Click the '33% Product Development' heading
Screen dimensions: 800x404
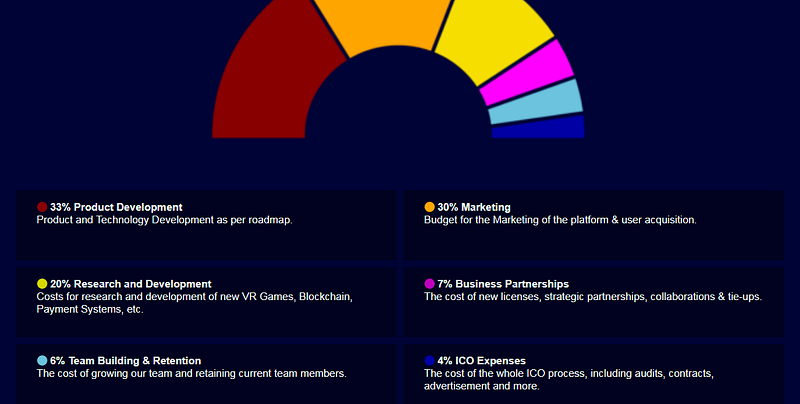[116, 207]
